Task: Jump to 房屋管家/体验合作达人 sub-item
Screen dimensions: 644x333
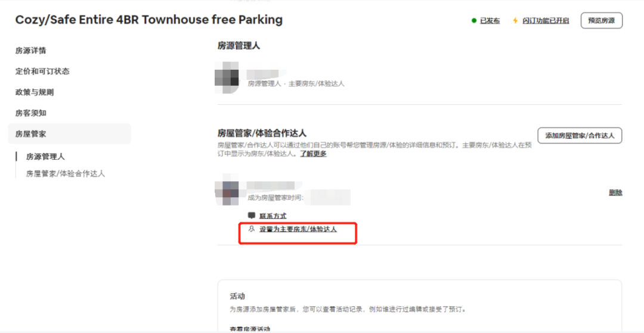Action: pyautogui.click(x=66, y=173)
